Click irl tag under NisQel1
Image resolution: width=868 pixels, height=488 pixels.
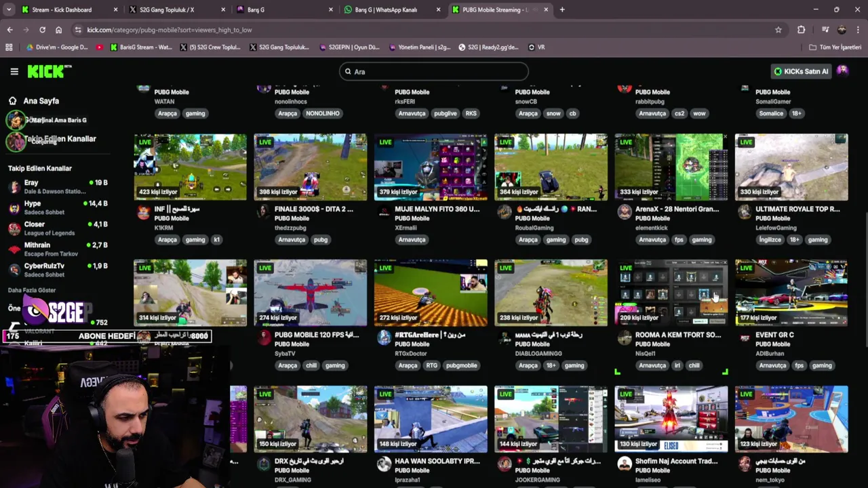[x=677, y=365]
